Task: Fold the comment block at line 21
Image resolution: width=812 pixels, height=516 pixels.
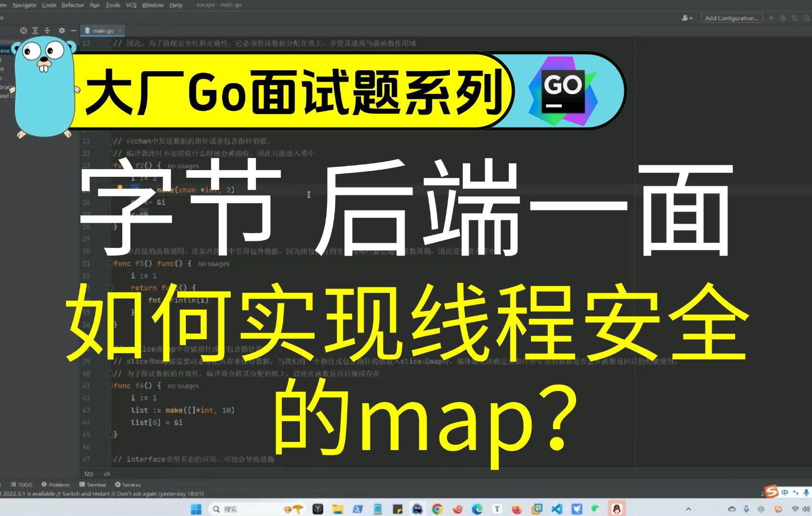Action: (x=110, y=141)
